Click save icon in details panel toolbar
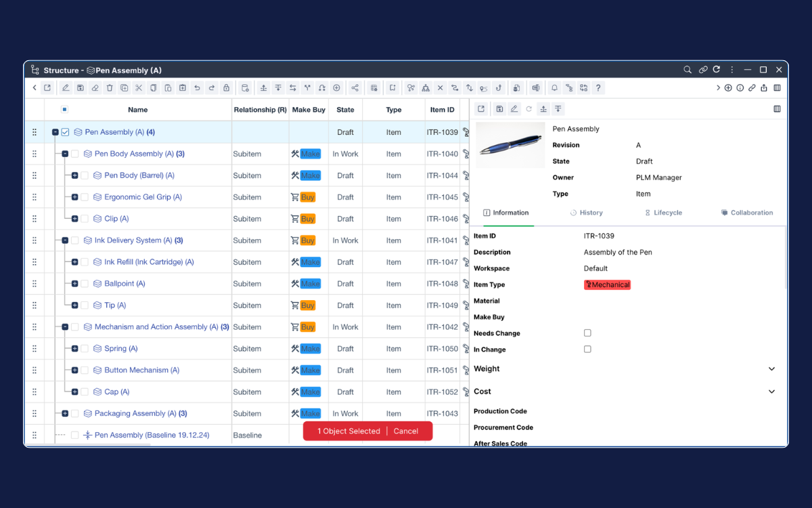This screenshot has height=508, width=812. tap(499, 109)
